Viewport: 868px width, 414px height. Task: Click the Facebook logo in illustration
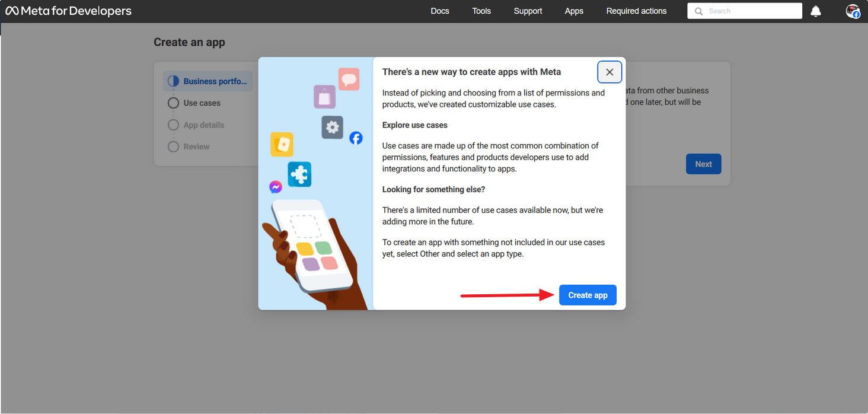(x=356, y=138)
